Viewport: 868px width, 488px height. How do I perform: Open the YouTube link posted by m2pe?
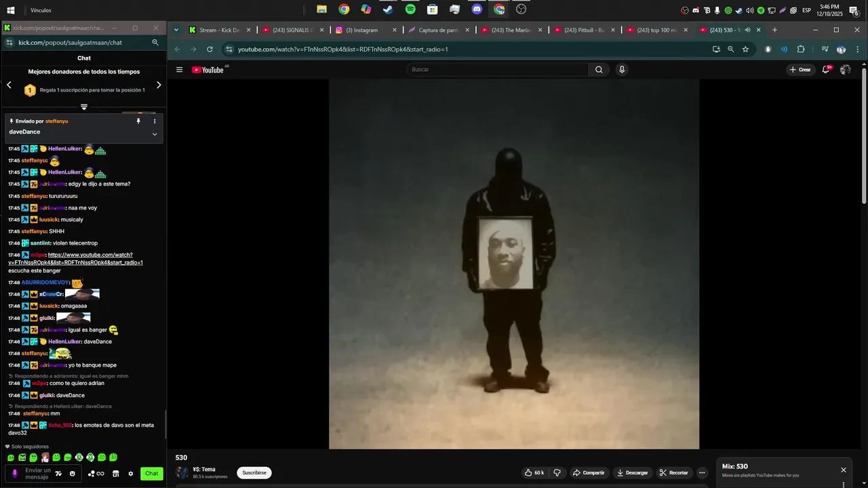coord(75,259)
